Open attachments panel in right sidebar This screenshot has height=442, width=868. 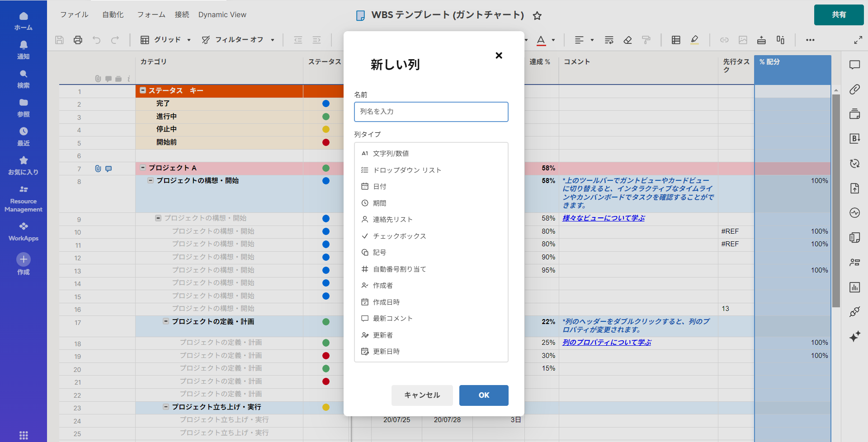pos(854,89)
